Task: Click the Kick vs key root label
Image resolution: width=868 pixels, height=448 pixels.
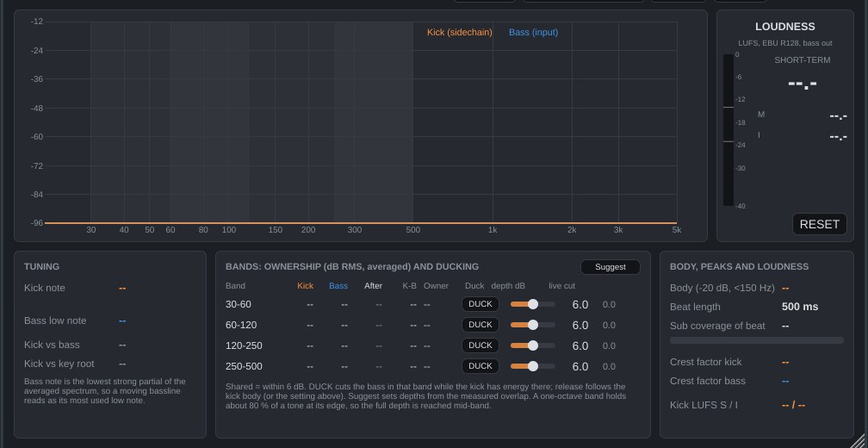Action: 59,364
